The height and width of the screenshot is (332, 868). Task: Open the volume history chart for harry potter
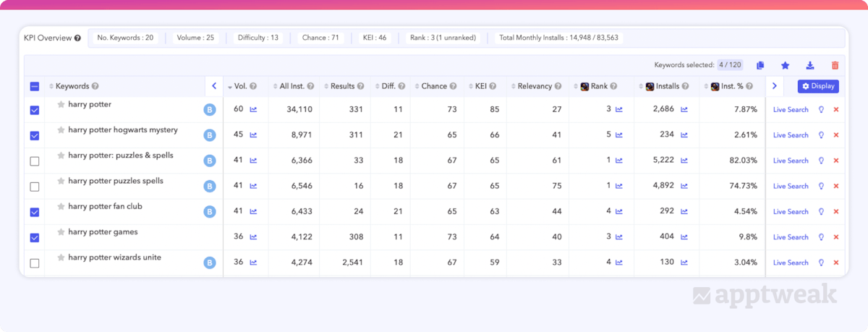point(253,110)
